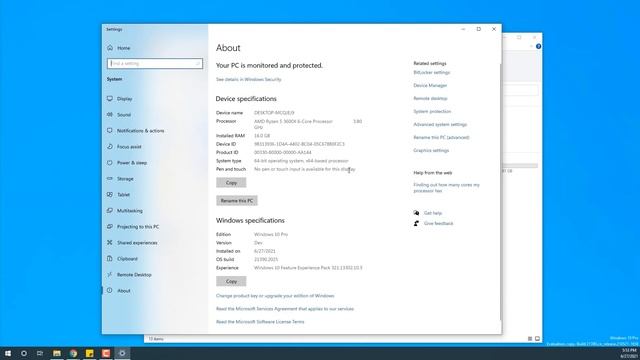Click the Find a setting search box
640x360 pixels.
tap(155, 64)
